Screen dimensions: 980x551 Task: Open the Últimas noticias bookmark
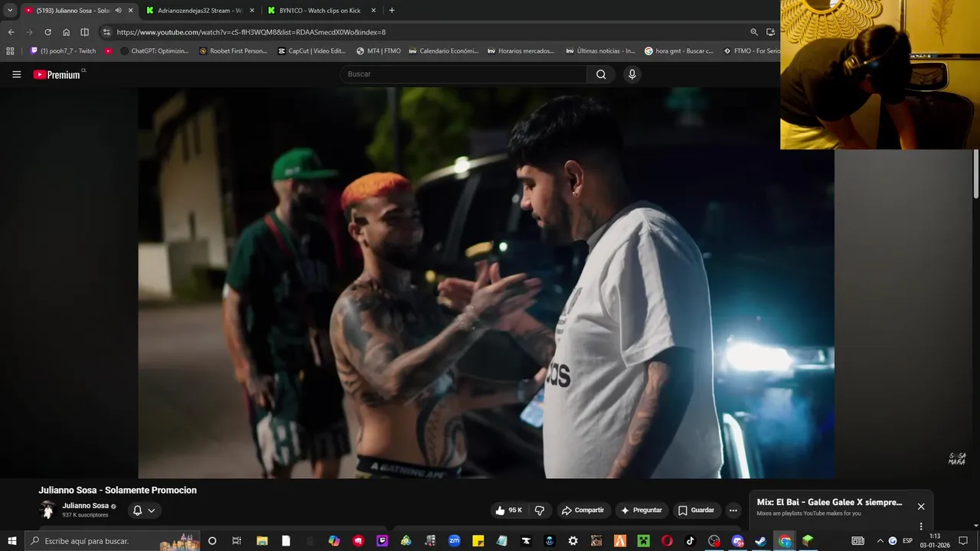tap(600, 51)
